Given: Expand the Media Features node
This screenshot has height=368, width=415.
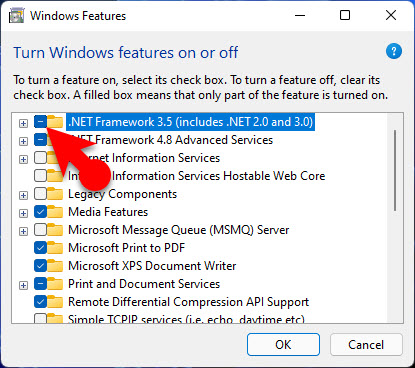Looking at the screenshot, I should pyautogui.click(x=23, y=213).
